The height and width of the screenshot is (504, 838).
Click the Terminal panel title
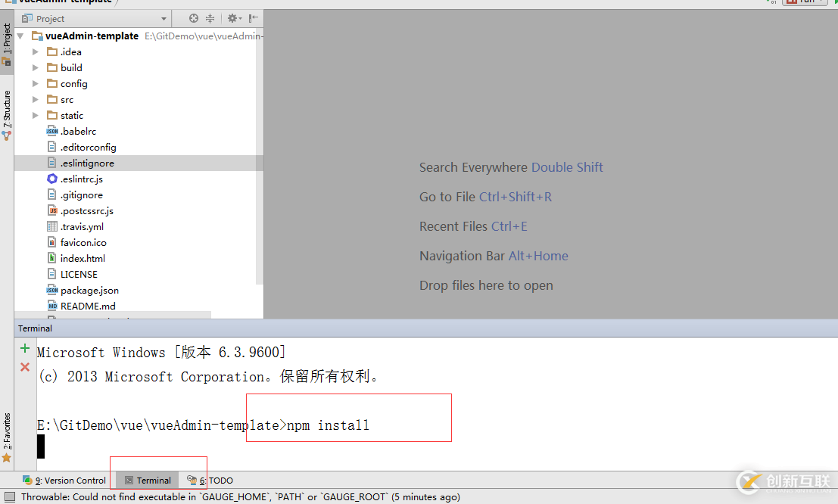pos(35,328)
